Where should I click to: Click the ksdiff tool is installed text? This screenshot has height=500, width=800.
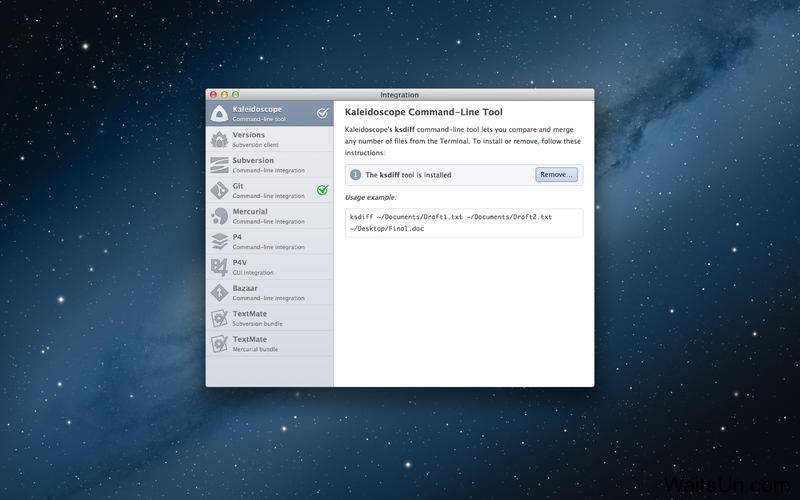[408, 175]
